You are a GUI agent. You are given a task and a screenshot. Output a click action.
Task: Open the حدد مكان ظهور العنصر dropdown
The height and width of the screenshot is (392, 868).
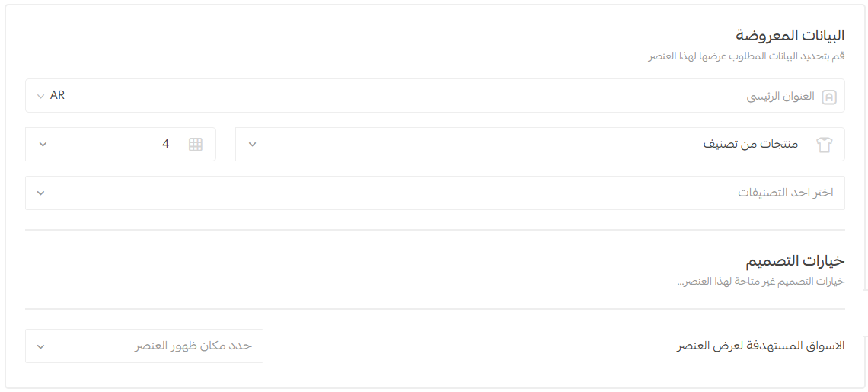click(144, 346)
